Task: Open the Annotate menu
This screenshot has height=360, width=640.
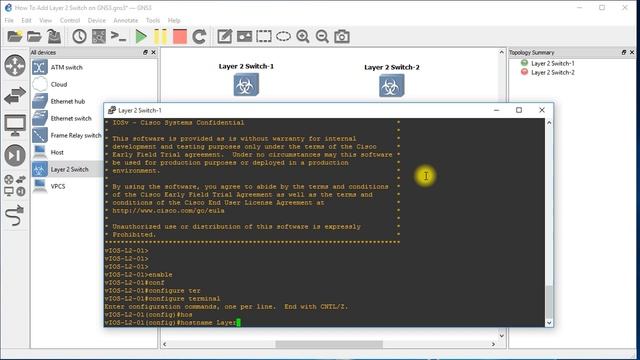Action: coord(126,20)
